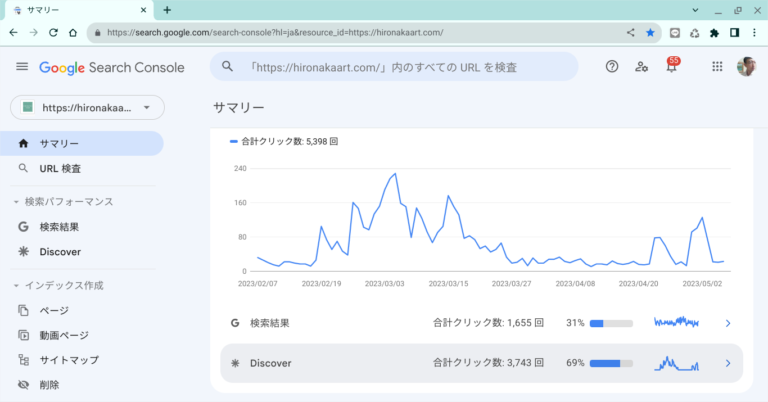Open URL 検査 in the sidebar
This screenshot has height=402, width=768.
81,168
